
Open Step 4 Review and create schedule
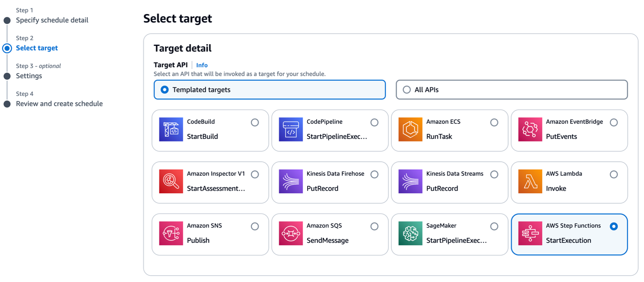pyautogui.click(x=59, y=104)
